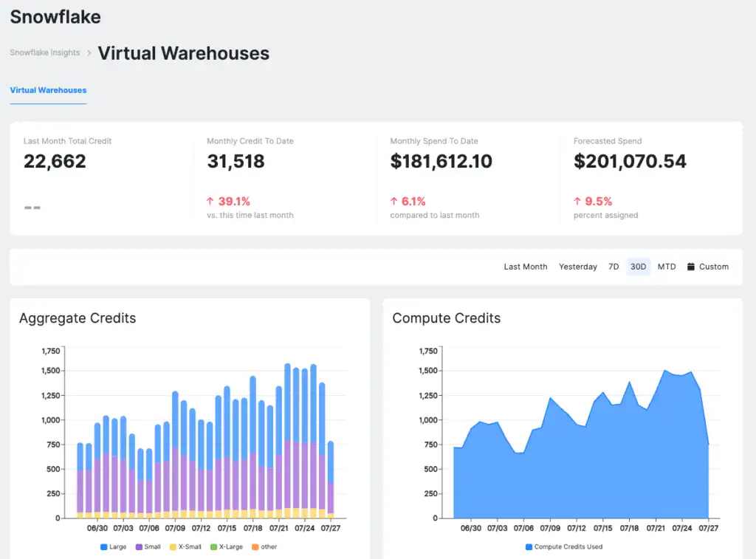Click the tallest bar near 07/21 in Aggregate Credits
756x559 pixels.
(x=287, y=442)
